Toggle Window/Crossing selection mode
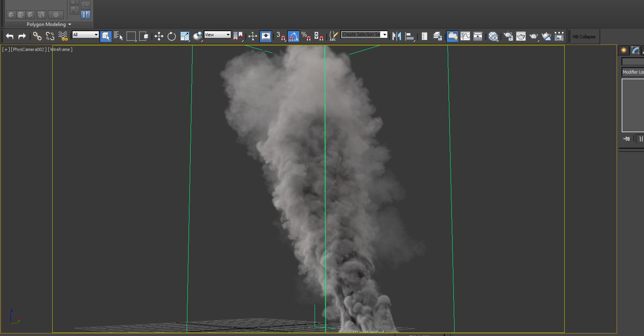The width and height of the screenshot is (644, 336). [144, 36]
